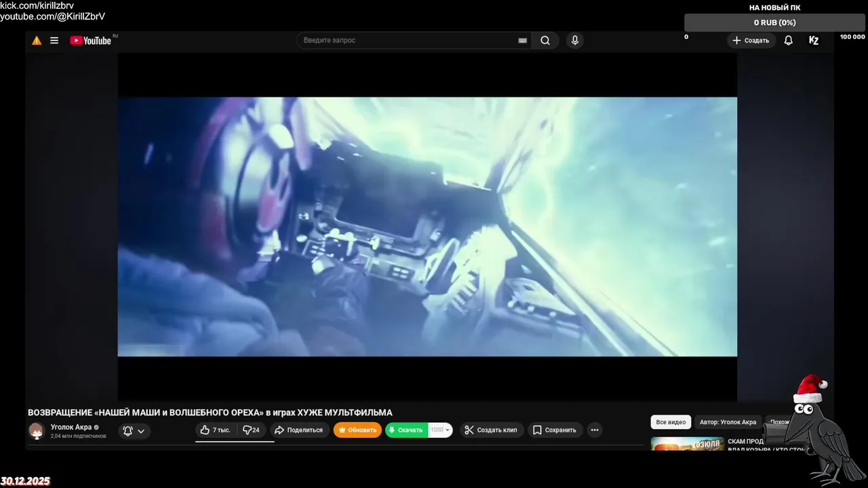Open the KZ account avatar menu
This screenshot has width=868, height=488.
814,41
